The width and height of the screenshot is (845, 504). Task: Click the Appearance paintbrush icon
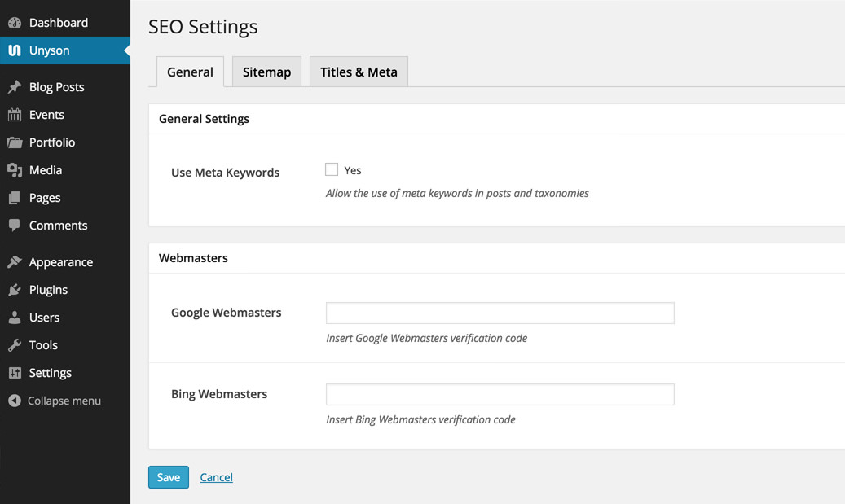[15, 261]
